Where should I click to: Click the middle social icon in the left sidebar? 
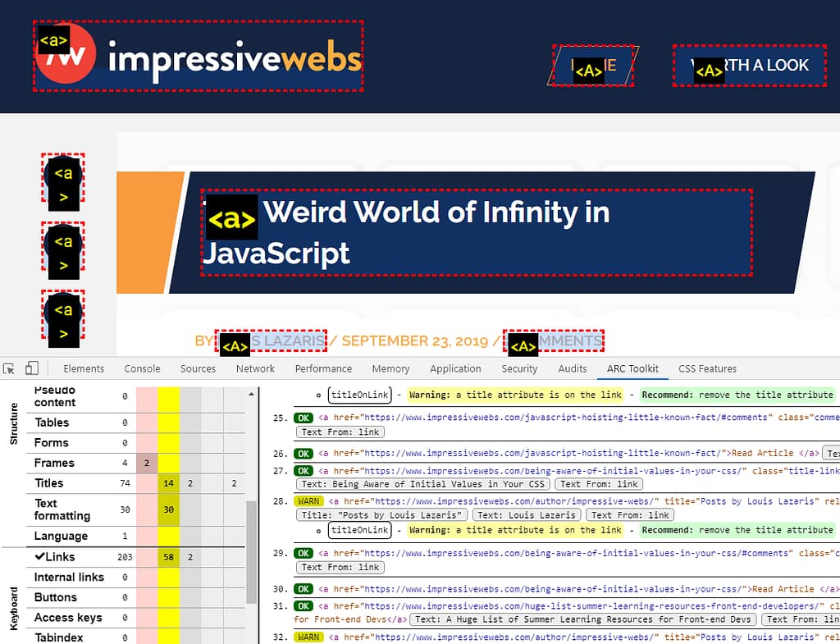63,249
